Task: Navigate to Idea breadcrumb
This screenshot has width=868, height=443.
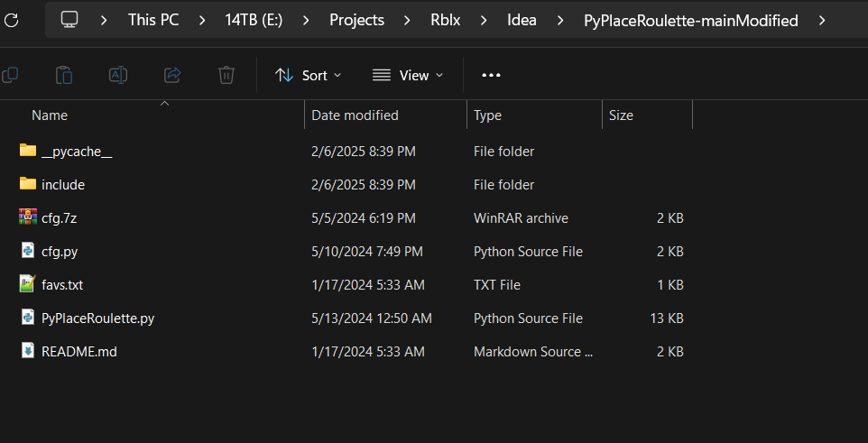Action: point(522,21)
